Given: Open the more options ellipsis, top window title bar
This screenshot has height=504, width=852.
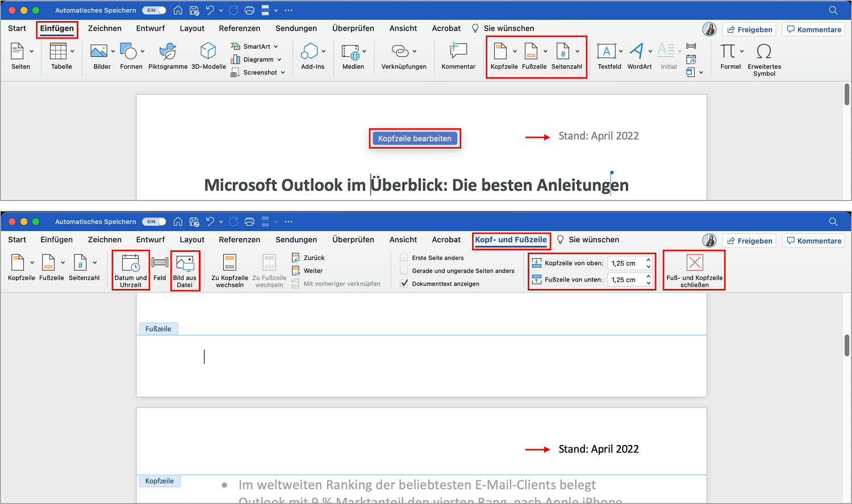Looking at the screenshot, I should (289, 10).
